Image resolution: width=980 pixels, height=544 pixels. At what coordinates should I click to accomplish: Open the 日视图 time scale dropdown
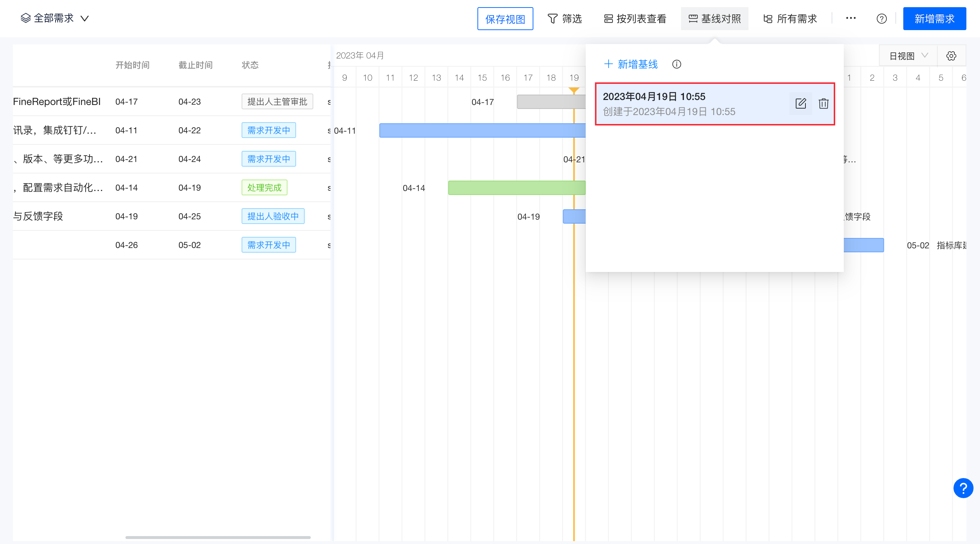(x=908, y=56)
